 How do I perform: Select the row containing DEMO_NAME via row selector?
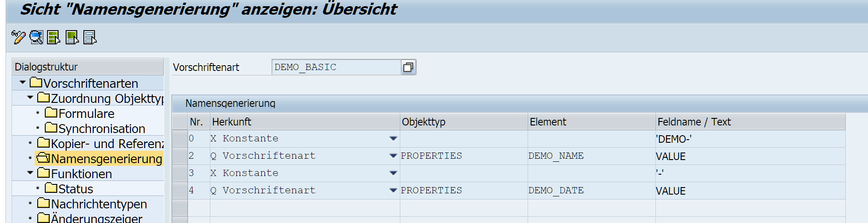180,156
